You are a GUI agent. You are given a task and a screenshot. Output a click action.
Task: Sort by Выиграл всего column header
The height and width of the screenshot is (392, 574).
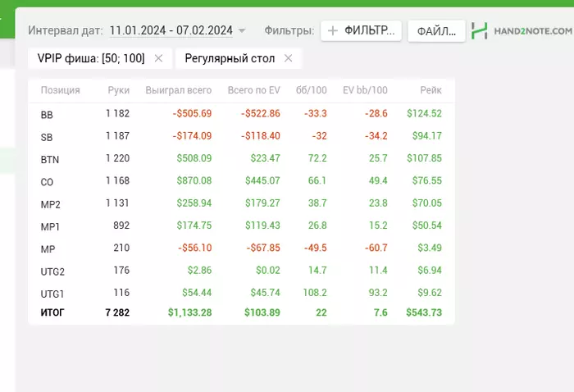click(179, 90)
